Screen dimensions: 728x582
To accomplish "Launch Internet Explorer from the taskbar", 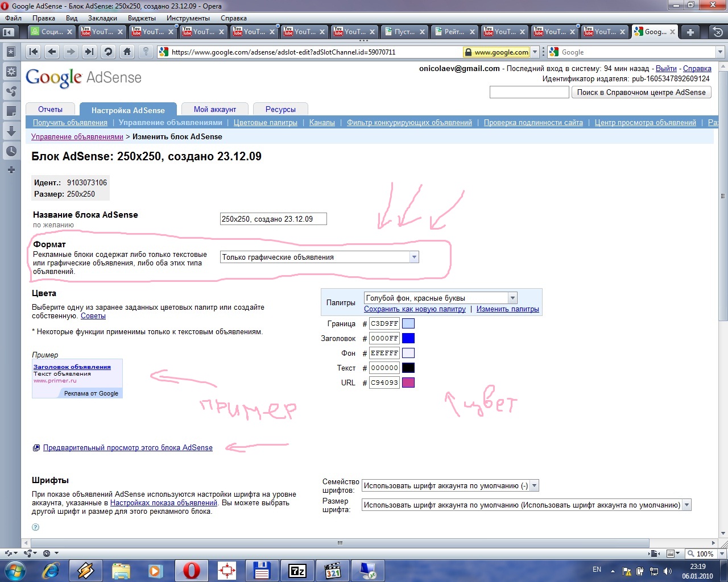I will click(x=51, y=570).
